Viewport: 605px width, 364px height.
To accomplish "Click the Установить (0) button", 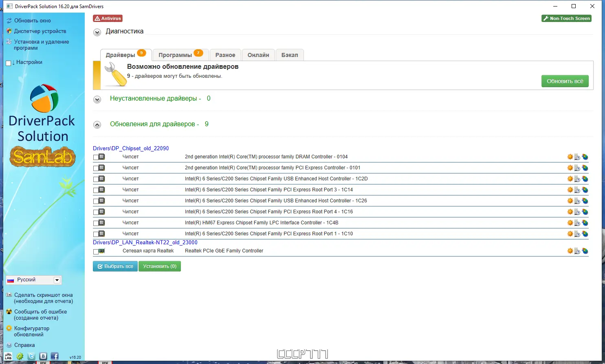I will pos(160,266).
